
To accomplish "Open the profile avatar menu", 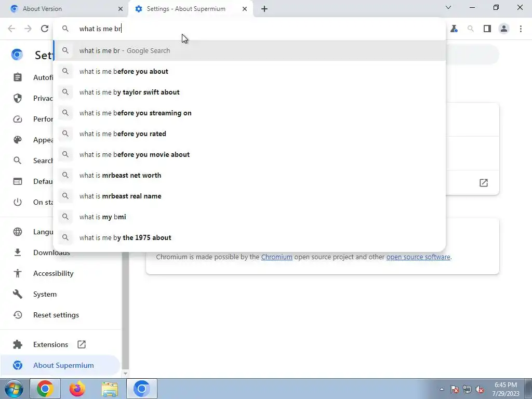I will (504, 29).
